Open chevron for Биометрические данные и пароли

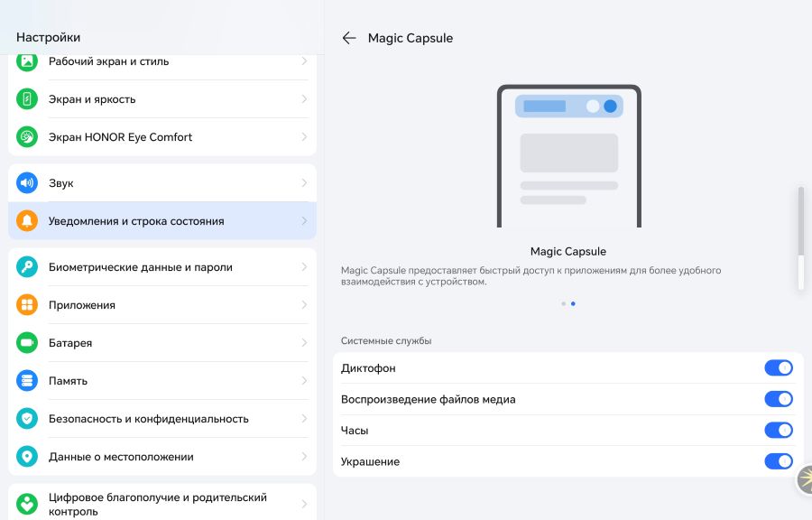(x=304, y=266)
